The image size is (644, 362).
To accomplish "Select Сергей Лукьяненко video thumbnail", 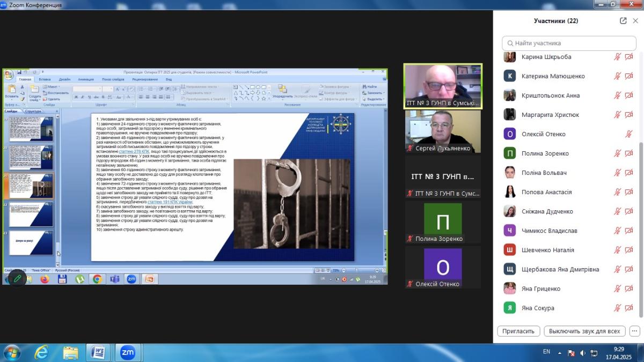I will [x=443, y=131].
